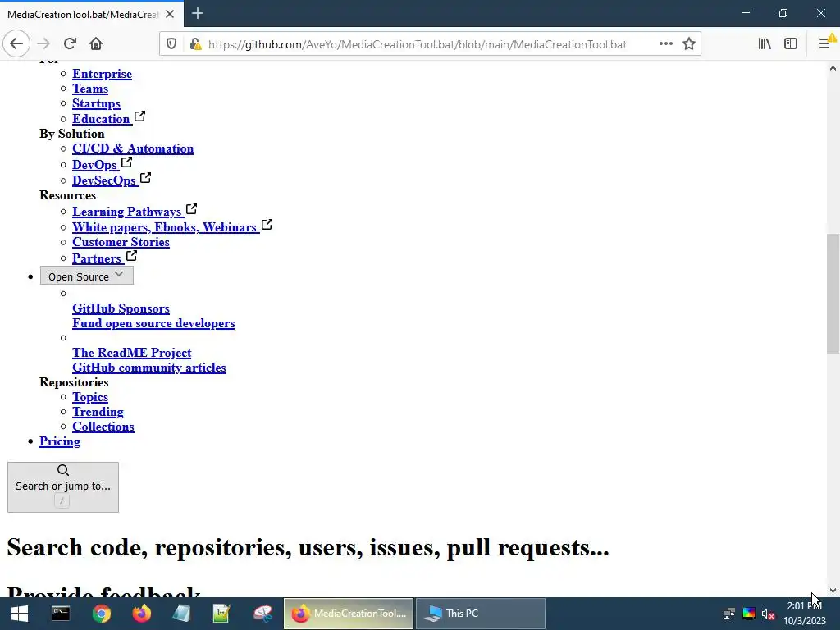
Task: Open the Collections link
Action: tap(103, 427)
